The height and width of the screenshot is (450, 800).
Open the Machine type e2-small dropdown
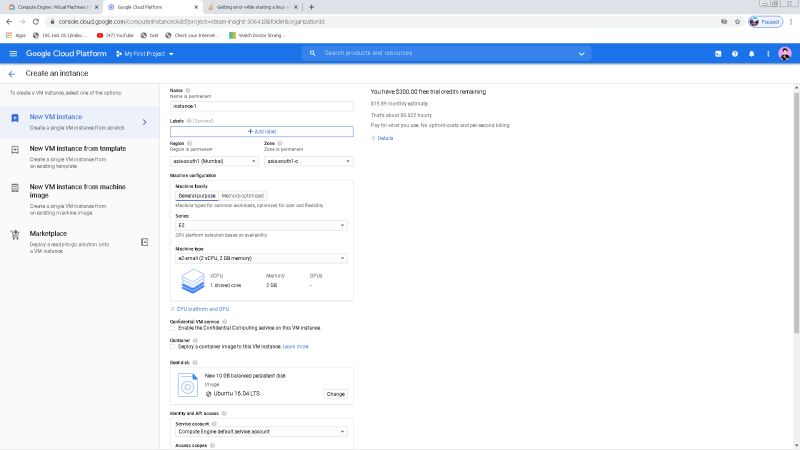point(261,258)
